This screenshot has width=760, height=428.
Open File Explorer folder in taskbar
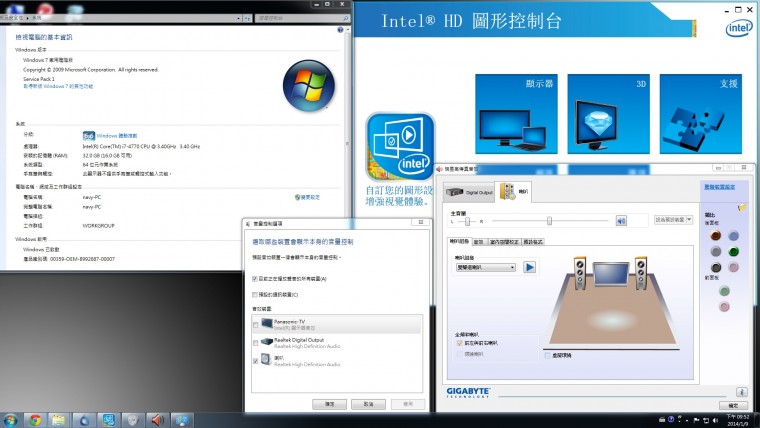pyautogui.click(x=59, y=420)
